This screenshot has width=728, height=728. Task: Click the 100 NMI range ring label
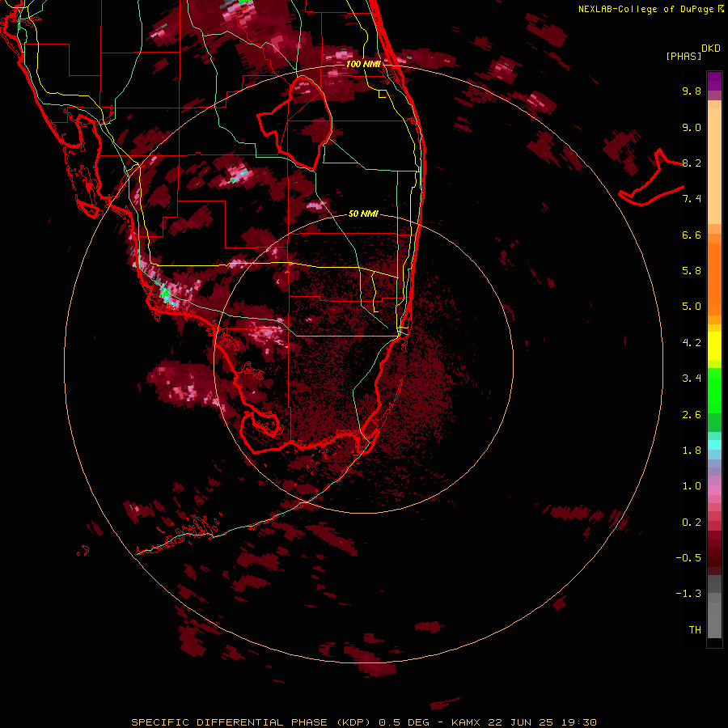(x=363, y=64)
